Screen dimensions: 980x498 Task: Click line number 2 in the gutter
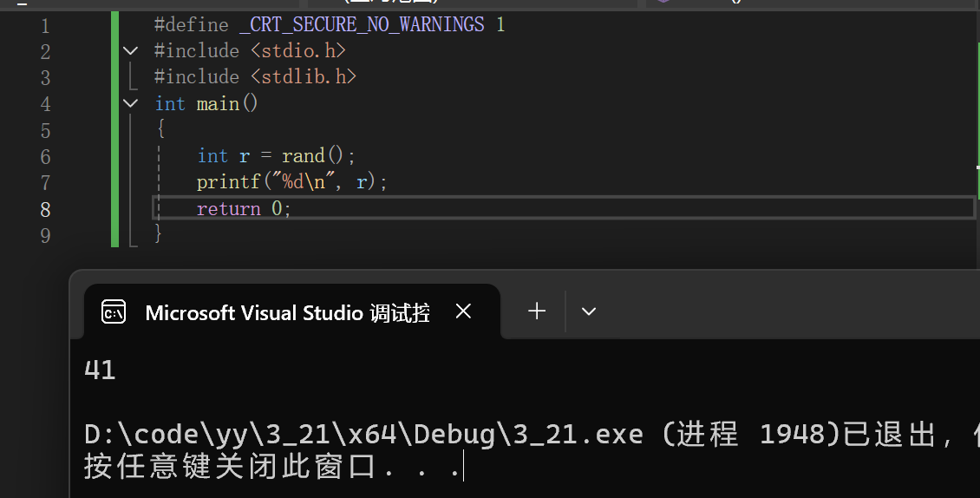pyautogui.click(x=45, y=52)
